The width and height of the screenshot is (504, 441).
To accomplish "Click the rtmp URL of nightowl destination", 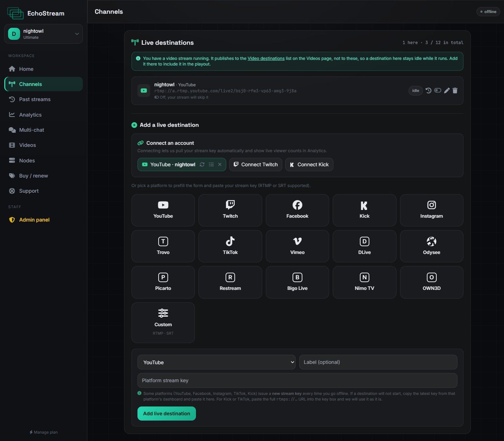I will point(225,91).
